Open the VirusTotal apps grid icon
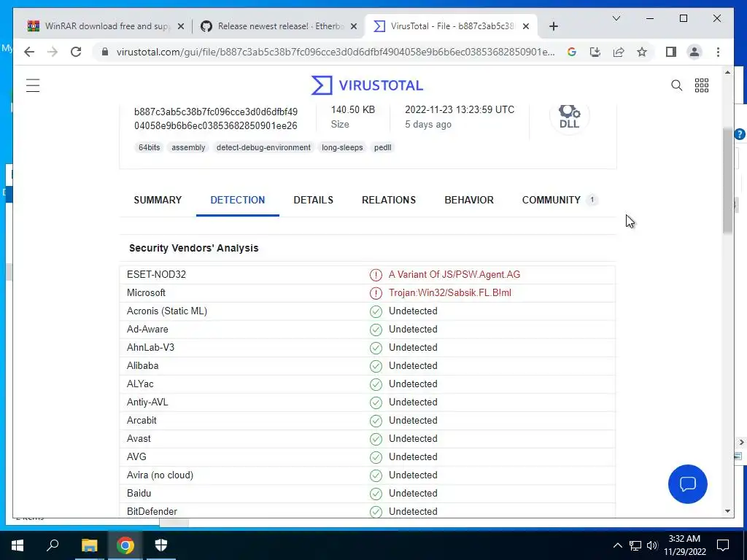Image resolution: width=747 pixels, height=560 pixels. click(702, 86)
